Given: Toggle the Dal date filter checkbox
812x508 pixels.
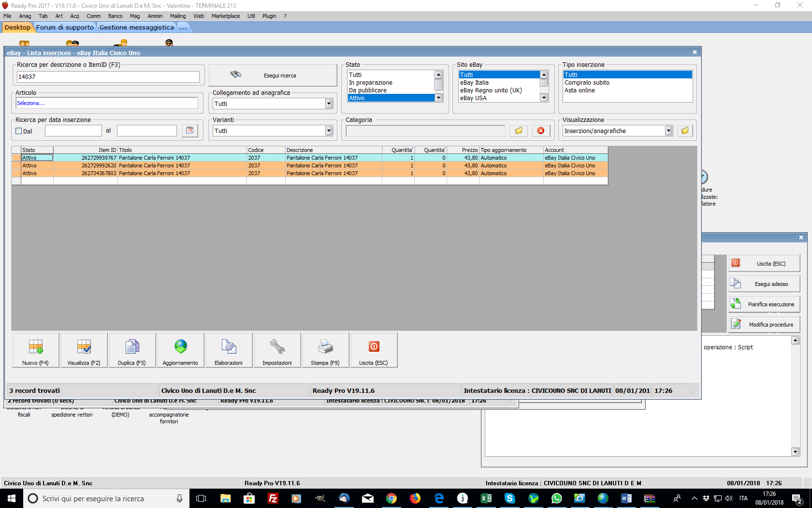Looking at the screenshot, I should [x=19, y=131].
